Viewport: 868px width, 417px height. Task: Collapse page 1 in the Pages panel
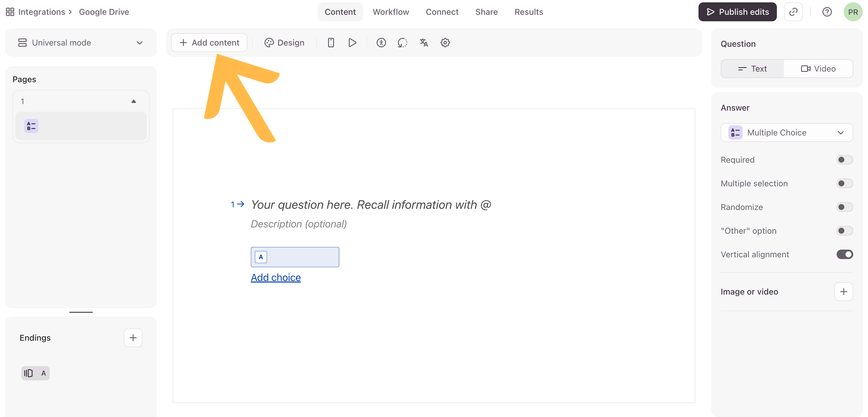click(x=133, y=101)
